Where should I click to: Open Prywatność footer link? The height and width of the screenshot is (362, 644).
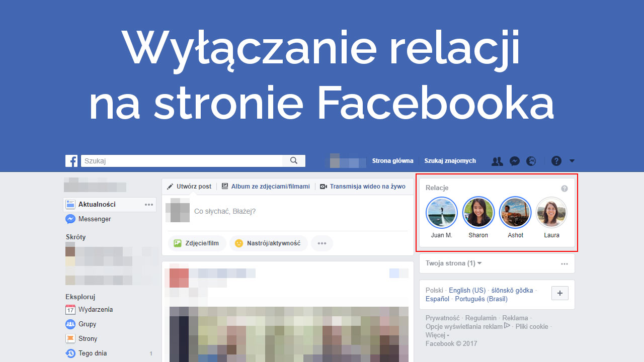point(443,318)
